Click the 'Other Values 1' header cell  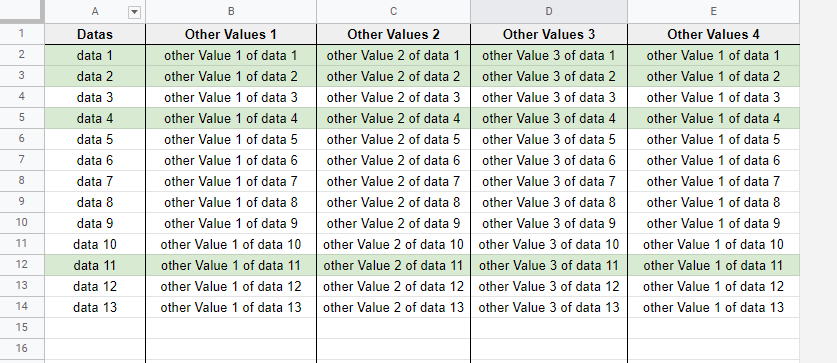231,34
